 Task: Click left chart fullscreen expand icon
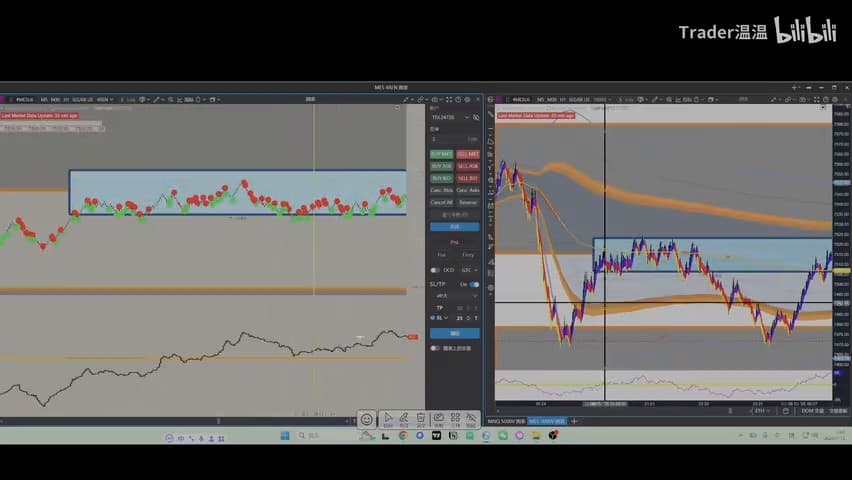coord(449,100)
